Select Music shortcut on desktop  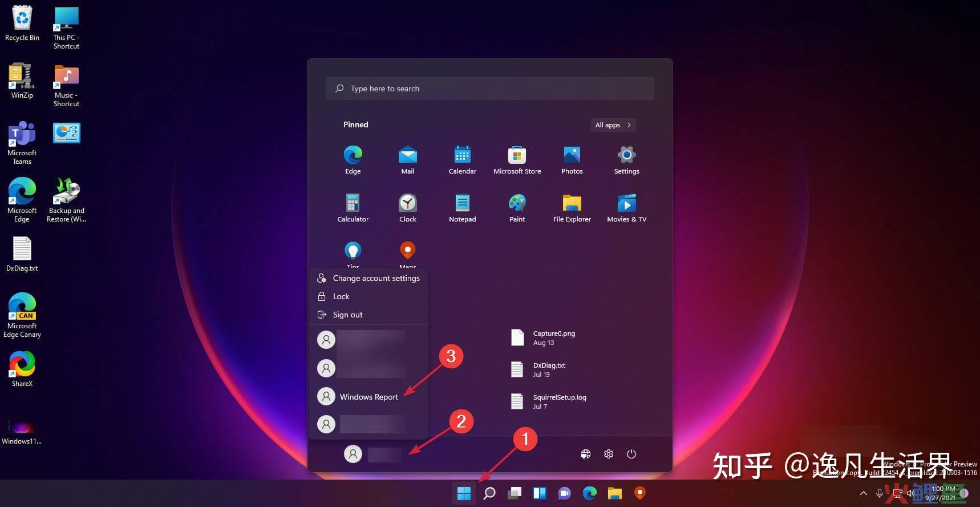pos(66,86)
